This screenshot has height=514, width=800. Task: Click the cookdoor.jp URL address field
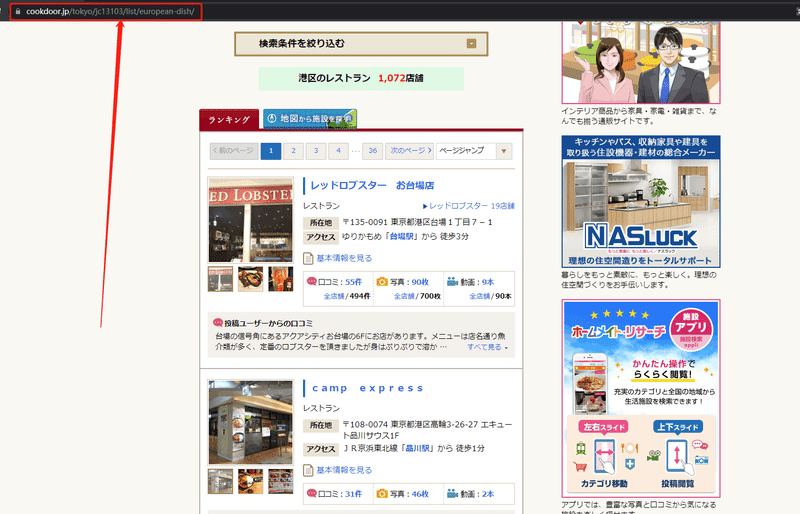(x=110, y=11)
